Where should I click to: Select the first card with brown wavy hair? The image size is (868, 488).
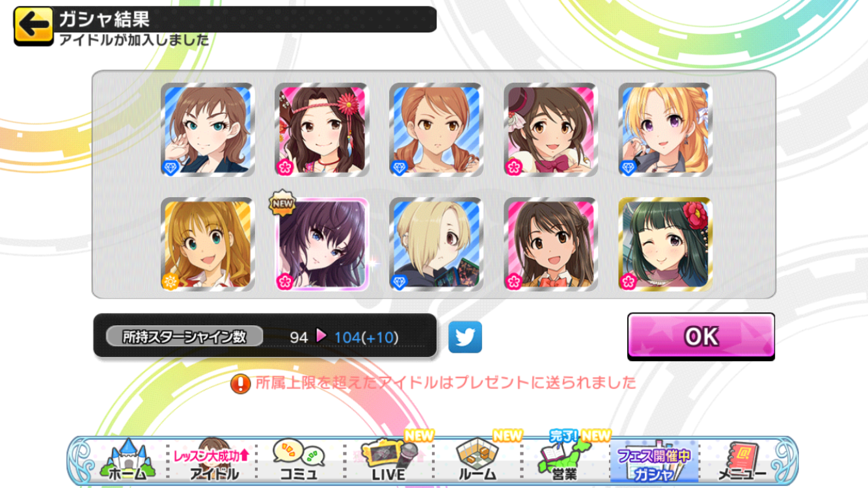pyautogui.click(x=208, y=129)
